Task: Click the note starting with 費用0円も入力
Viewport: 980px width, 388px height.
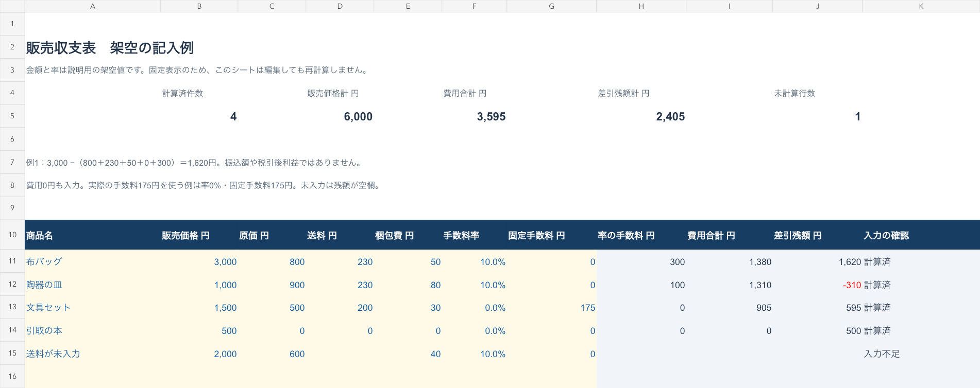Action: coord(205,185)
